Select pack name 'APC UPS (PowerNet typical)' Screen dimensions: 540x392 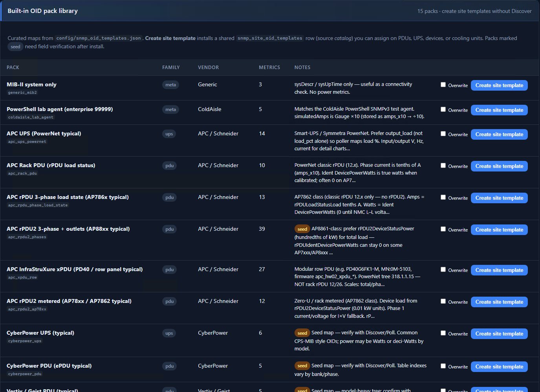pyautogui.click(x=44, y=133)
